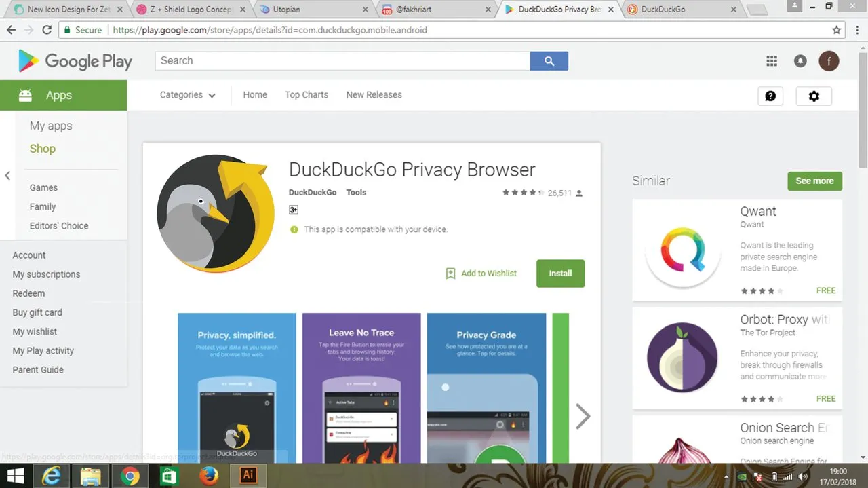Open the account avatar 'f'
This screenshot has height=488, width=868.
(x=829, y=61)
